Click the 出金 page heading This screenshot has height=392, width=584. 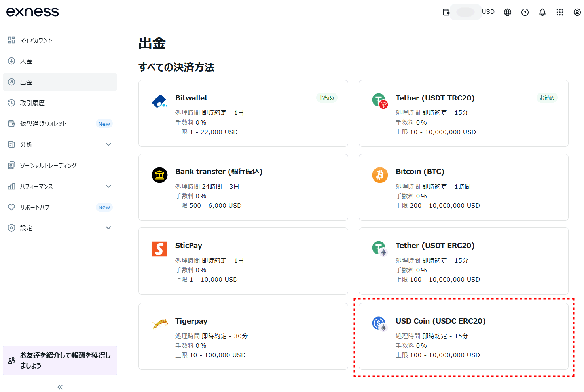tap(152, 43)
